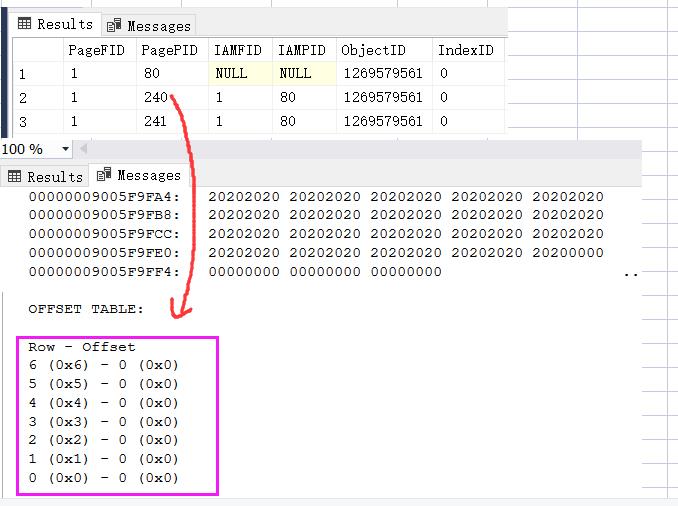Image resolution: width=678 pixels, height=506 pixels.
Task: Open the lower Results tab
Action: (x=45, y=177)
